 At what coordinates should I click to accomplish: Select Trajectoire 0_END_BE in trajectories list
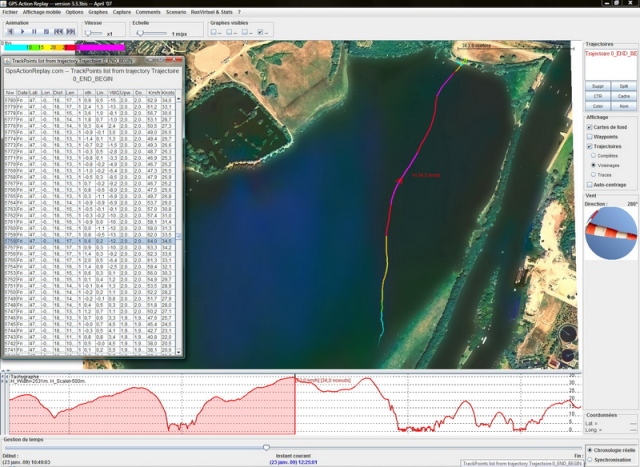tap(611, 53)
